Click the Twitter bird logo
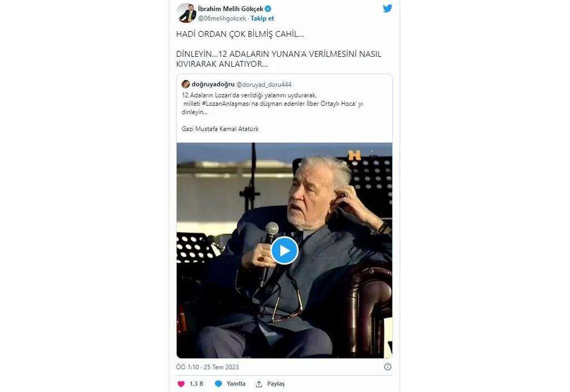Screen dimensions: 570x392 (x=387, y=8)
